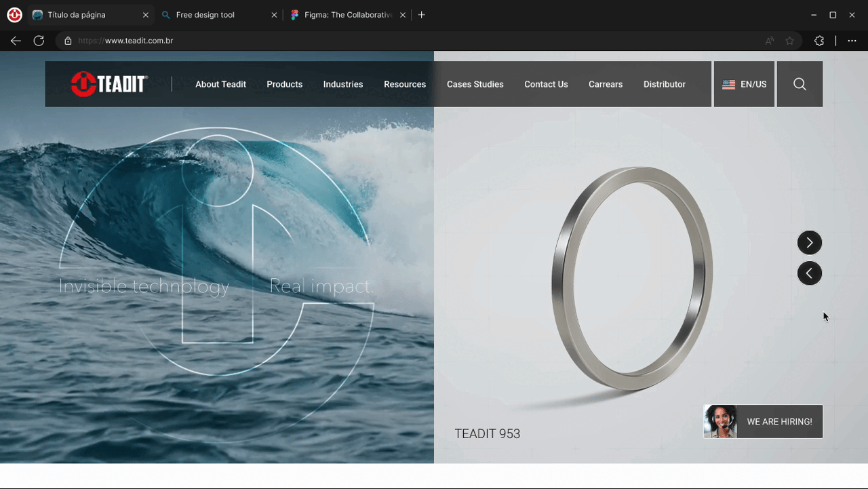
Task: Open EN/US language selector
Action: [x=744, y=84]
